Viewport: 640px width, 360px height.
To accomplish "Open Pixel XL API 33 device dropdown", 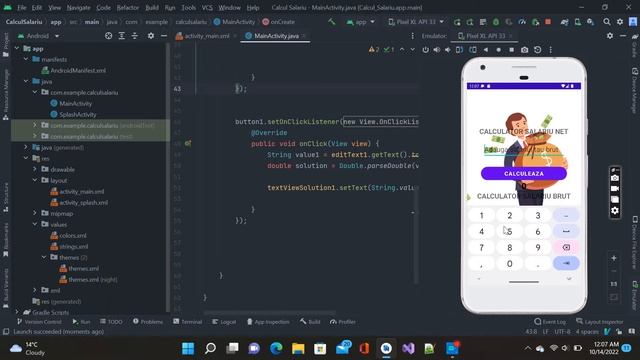I will [416, 22].
